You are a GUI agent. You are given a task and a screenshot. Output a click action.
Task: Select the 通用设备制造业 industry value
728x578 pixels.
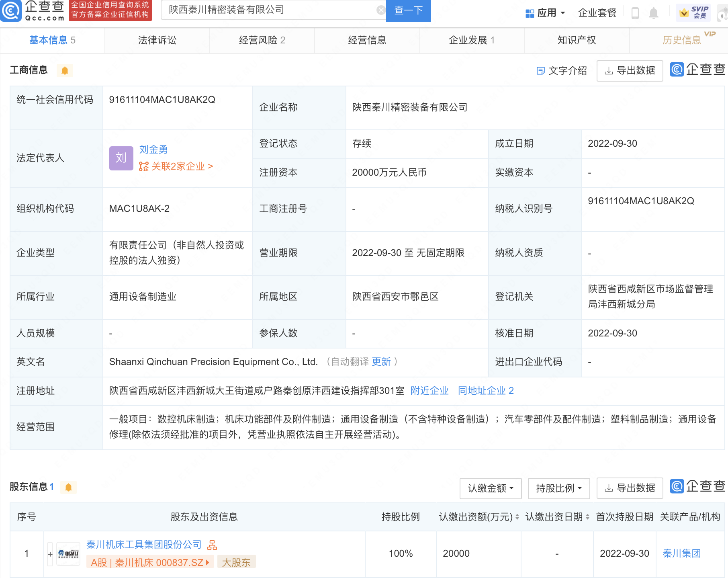(143, 297)
